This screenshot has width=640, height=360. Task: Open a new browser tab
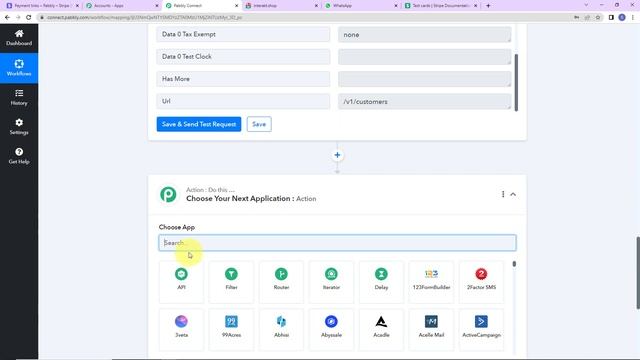click(488, 6)
